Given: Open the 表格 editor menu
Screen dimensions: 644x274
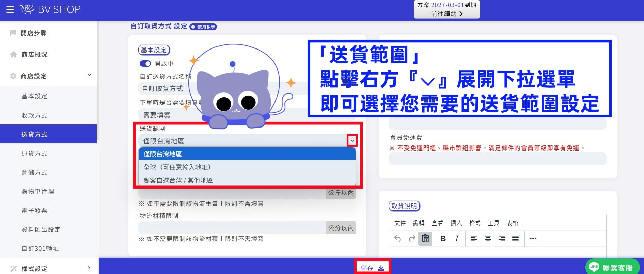Looking at the screenshot, I should coord(512,223).
